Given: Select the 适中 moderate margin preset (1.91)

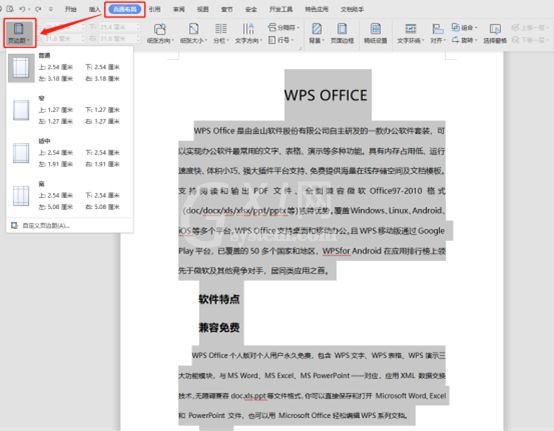Looking at the screenshot, I should click(x=70, y=153).
